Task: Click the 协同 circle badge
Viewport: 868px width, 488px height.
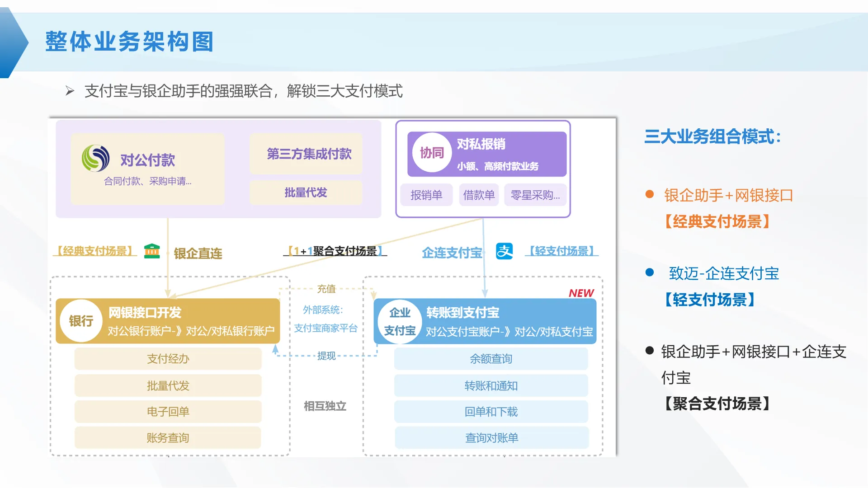Action: coord(432,153)
